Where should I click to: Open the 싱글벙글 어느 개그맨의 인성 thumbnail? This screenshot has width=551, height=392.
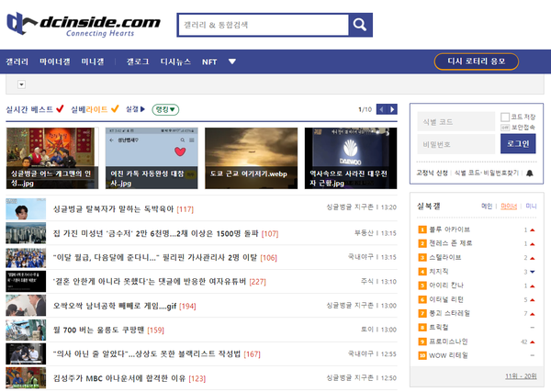tap(52, 158)
